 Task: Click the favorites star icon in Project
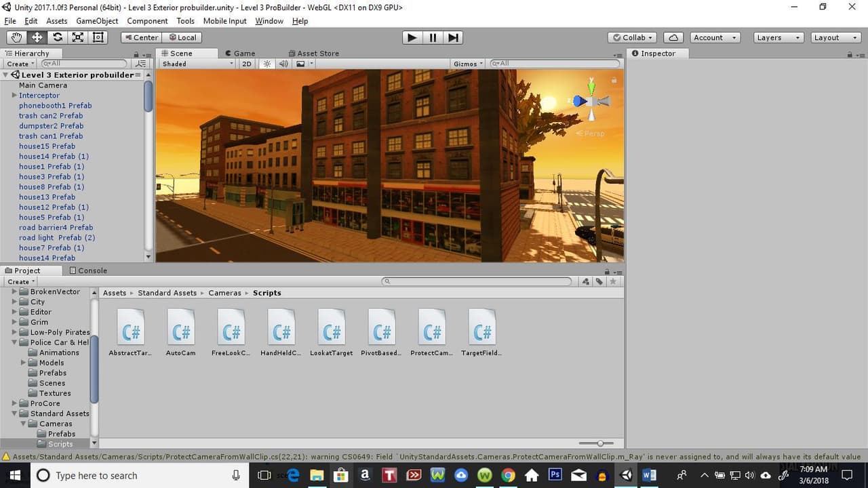[613, 281]
